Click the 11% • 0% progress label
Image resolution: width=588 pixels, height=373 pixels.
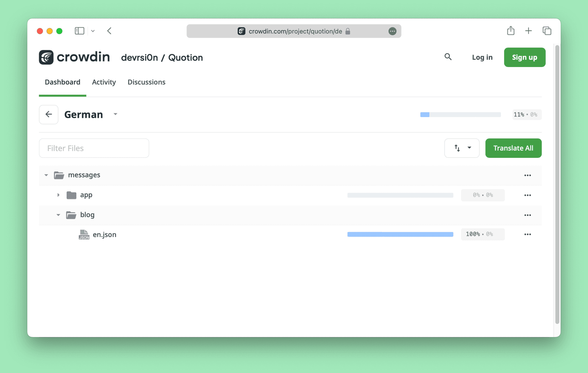(527, 115)
